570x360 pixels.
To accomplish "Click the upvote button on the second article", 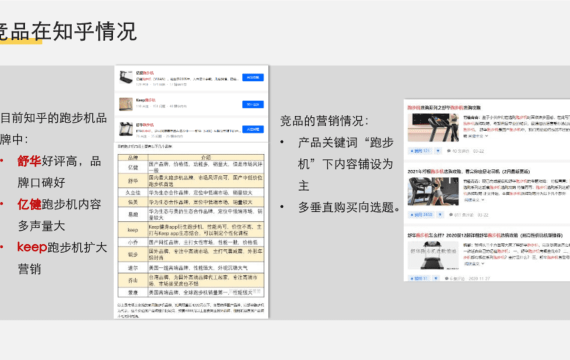I will pyautogui.click(x=421, y=215).
